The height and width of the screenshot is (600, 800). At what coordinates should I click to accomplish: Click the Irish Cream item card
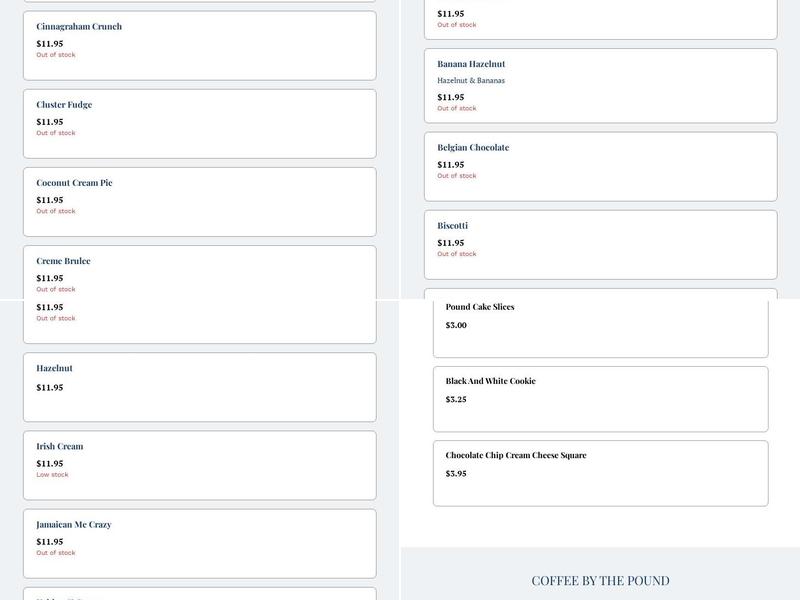click(199, 465)
